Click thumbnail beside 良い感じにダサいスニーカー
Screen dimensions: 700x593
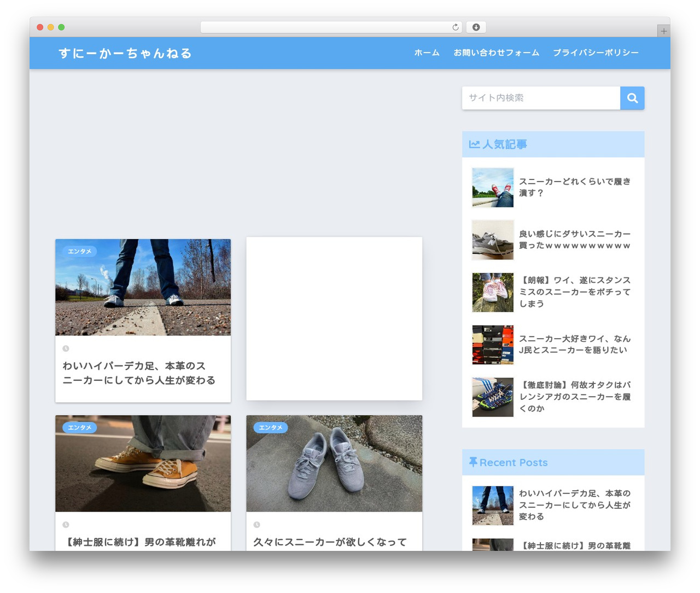click(x=493, y=240)
